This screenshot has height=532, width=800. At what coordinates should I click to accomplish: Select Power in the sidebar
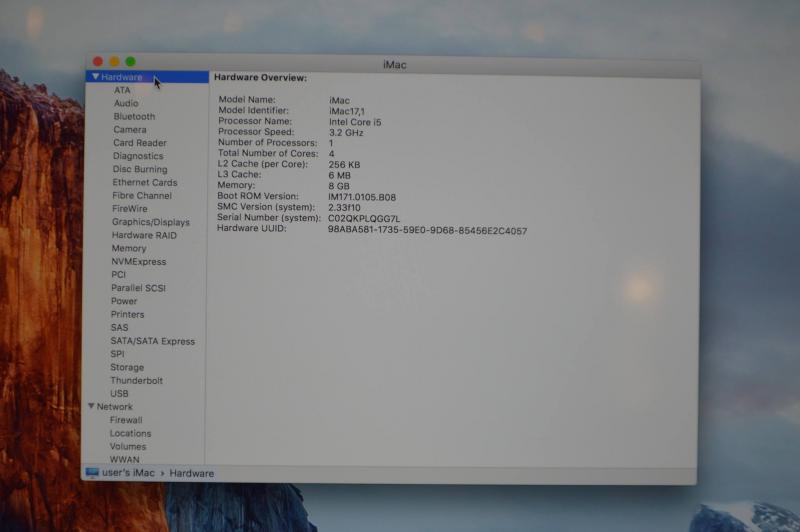pos(124,301)
